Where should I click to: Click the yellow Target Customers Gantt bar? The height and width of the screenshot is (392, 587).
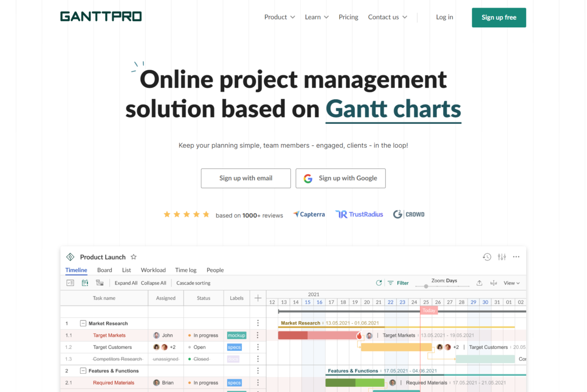click(396, 347)
